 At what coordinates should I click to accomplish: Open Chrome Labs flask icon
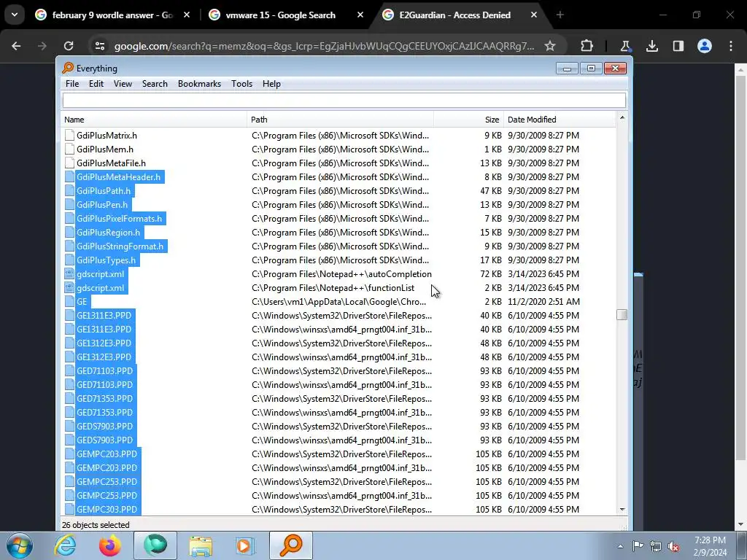pyautogui.click(x=625, y=46)
